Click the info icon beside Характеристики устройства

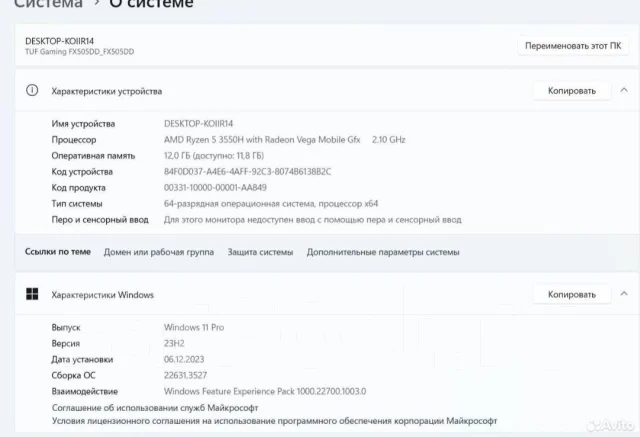coord(32,90)
